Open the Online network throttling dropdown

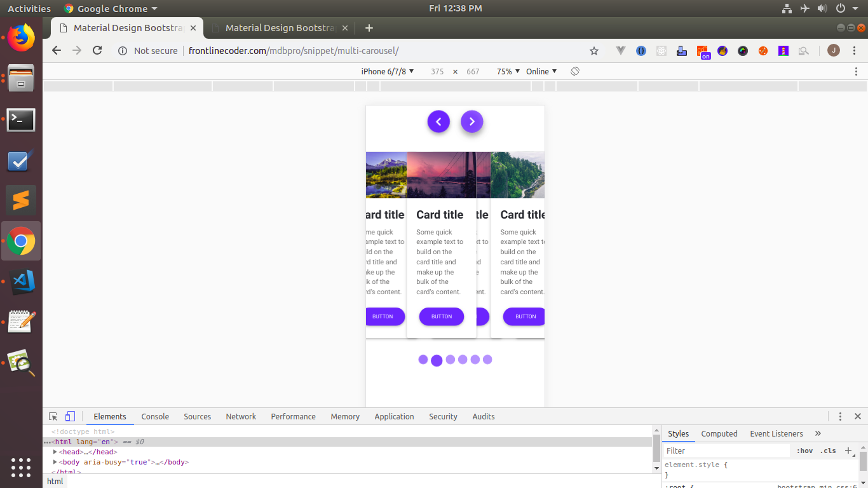(x=541, y=71)
